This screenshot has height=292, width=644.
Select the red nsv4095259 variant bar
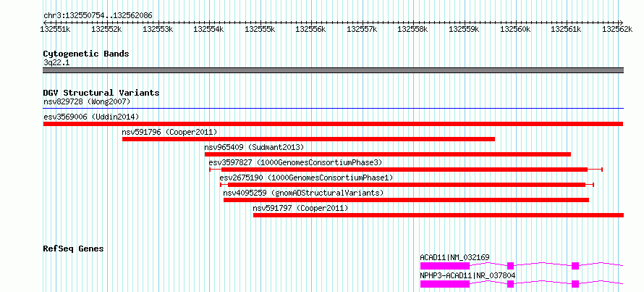[406, 200]
